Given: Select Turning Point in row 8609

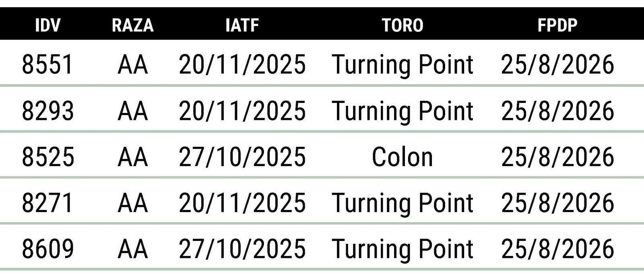Looking at the screenshot, I should 402,249.
